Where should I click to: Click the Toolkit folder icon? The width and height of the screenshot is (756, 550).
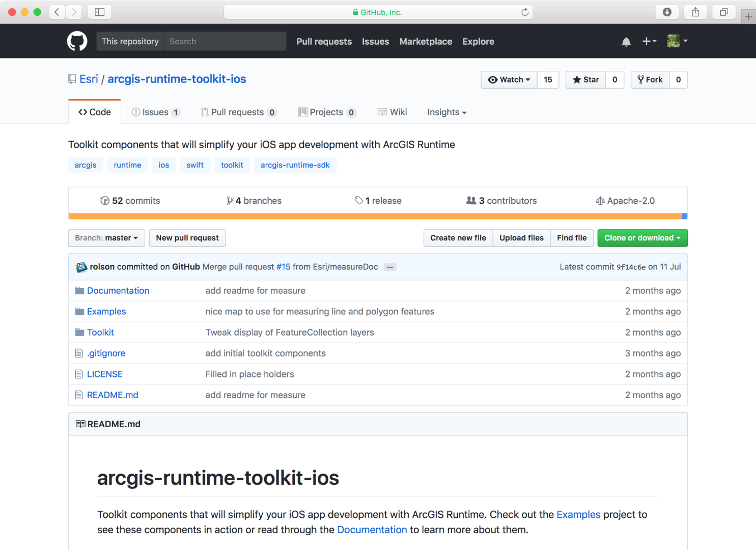(x=79, y=333)
